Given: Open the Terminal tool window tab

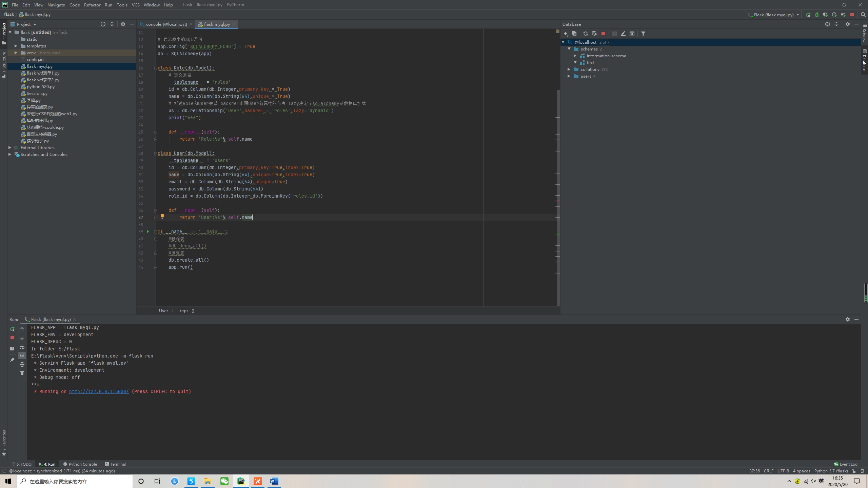Looking at the screenshot, I should (x=115, y=464).
